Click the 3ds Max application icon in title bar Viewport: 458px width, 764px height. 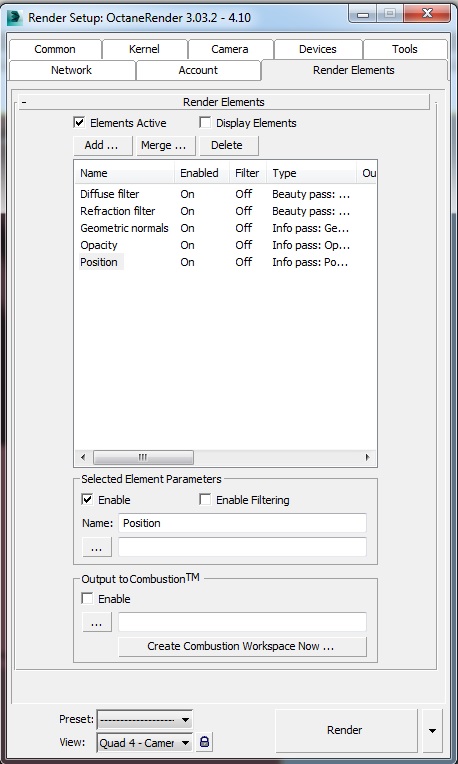[x=15, y=18]
